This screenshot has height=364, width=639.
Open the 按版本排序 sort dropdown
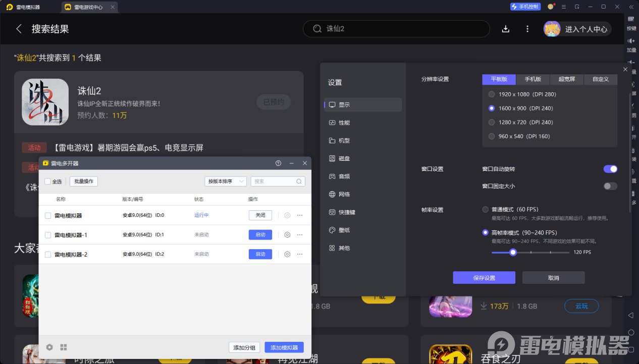225,181
